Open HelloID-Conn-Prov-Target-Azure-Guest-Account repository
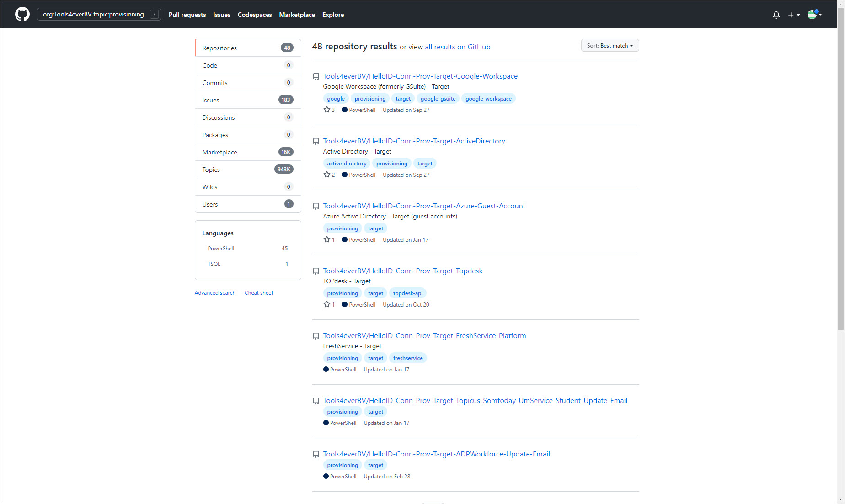 (x=424, y=206)
